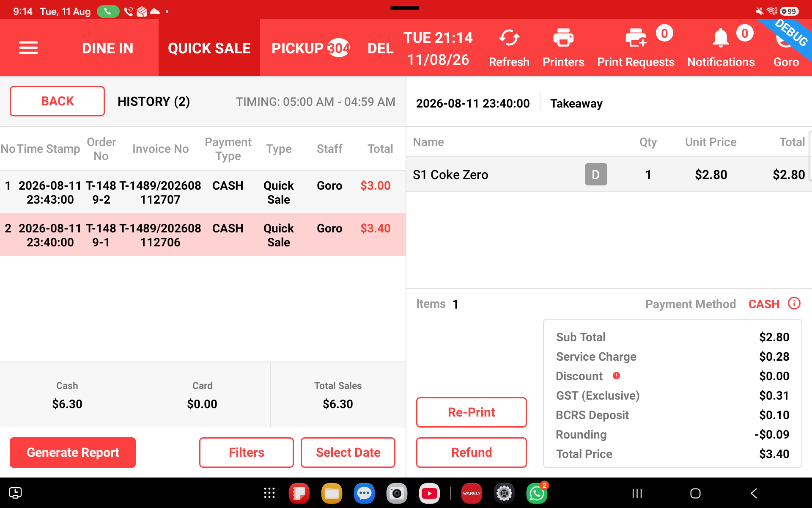The height and width of the screenshot is (508, 812).
Task: Open the hamburger navigation menu
Action: [29, 48]
